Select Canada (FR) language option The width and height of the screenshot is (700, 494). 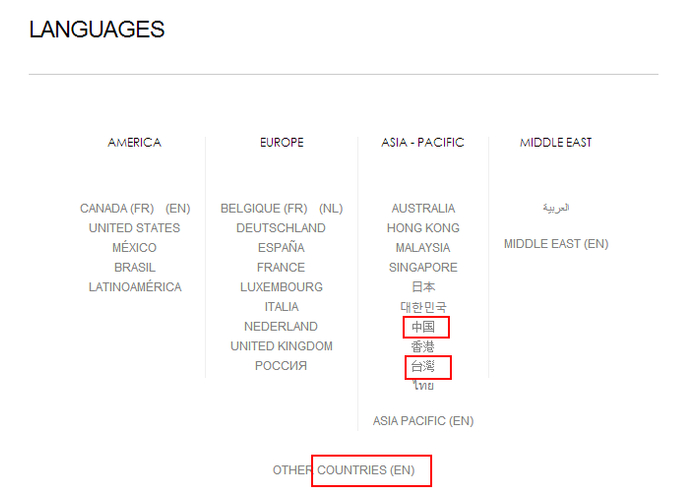pyautogui.click(x=116, y=209)
